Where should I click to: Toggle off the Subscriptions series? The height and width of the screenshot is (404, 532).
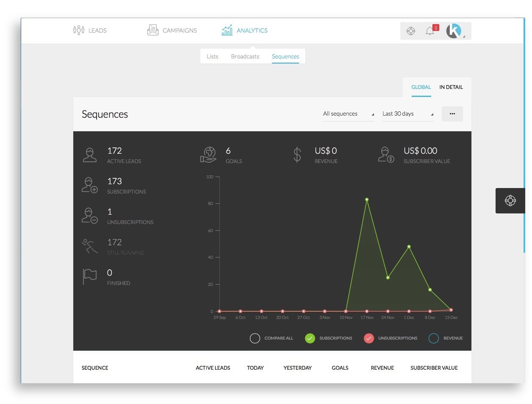[310, 338]
